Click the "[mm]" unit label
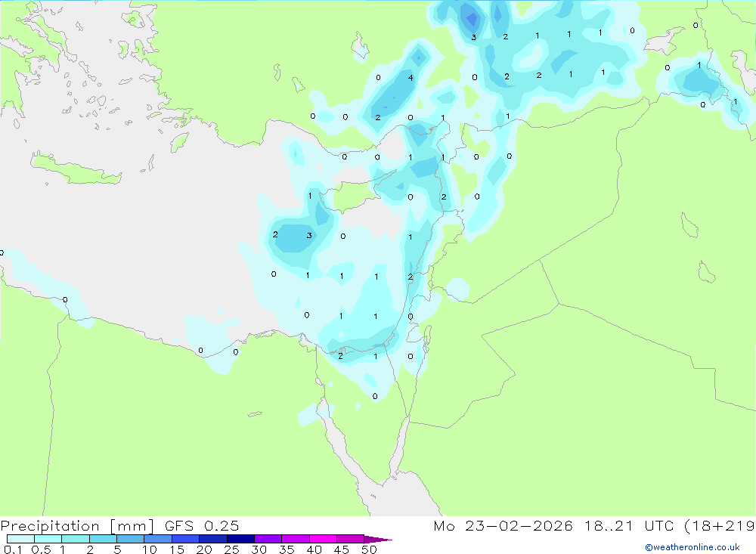The width and height of the screenshot is (756, 554). point(132,526)
